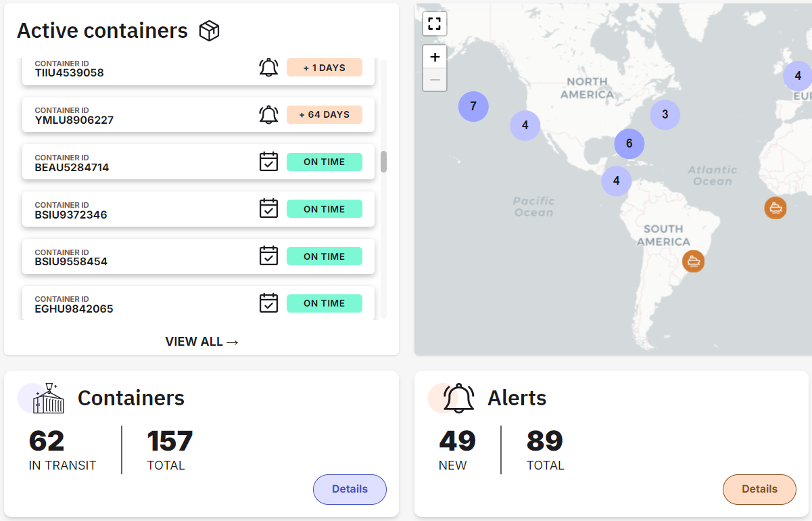Click the calendar check icon for BSIU9372346
The width and height of the screenshot is (812, 521).
pyautogui.click(x=268, y=208)
